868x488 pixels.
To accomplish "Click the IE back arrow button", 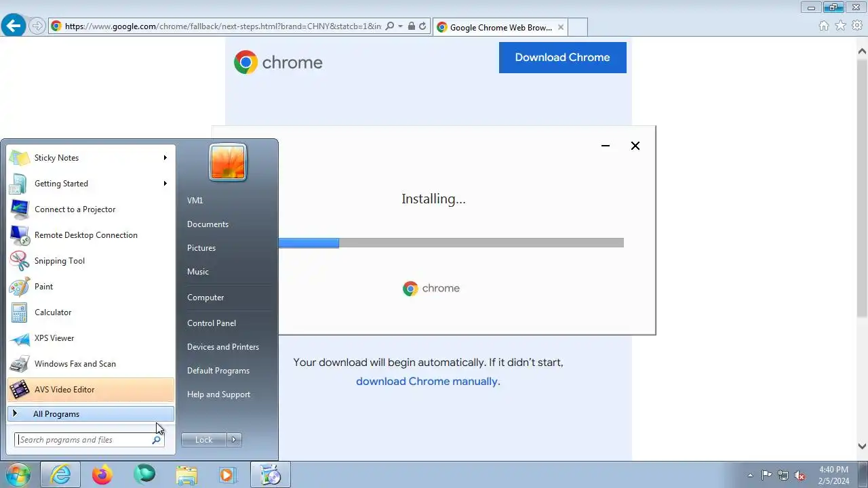I will [14, 26].
